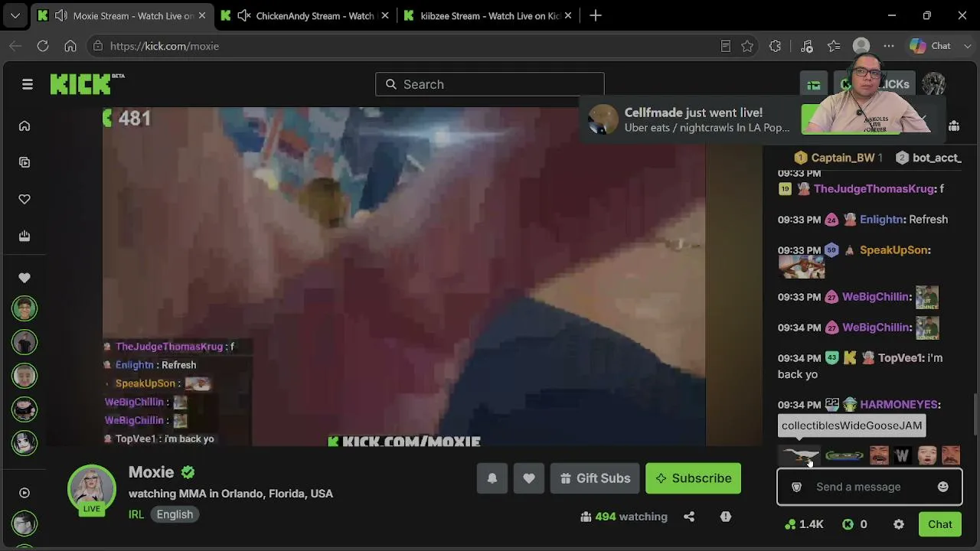This screenshot has height=551, width=980.
Task: Open the green treasure chest icon
Action: (814, 84)
